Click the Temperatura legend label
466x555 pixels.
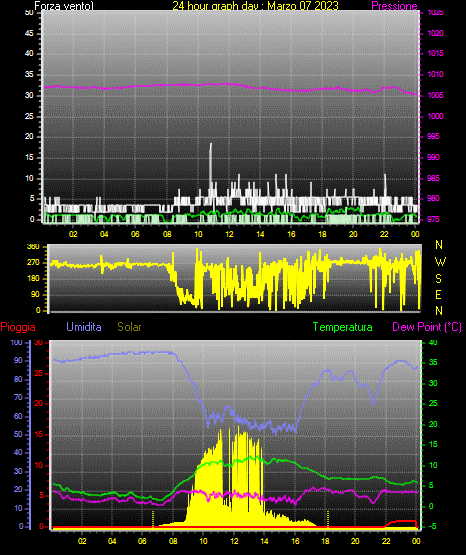[343, 327]
